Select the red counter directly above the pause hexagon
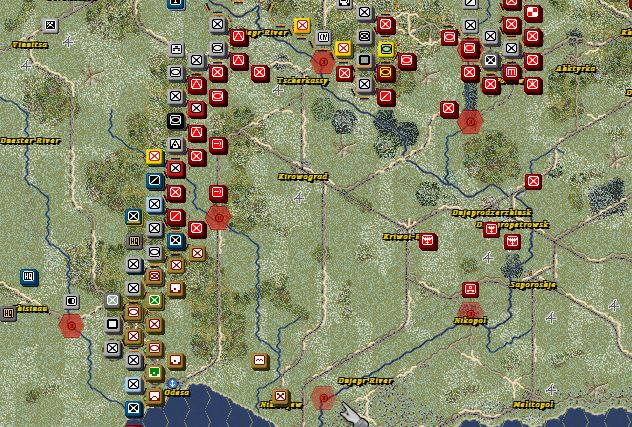 218,193
